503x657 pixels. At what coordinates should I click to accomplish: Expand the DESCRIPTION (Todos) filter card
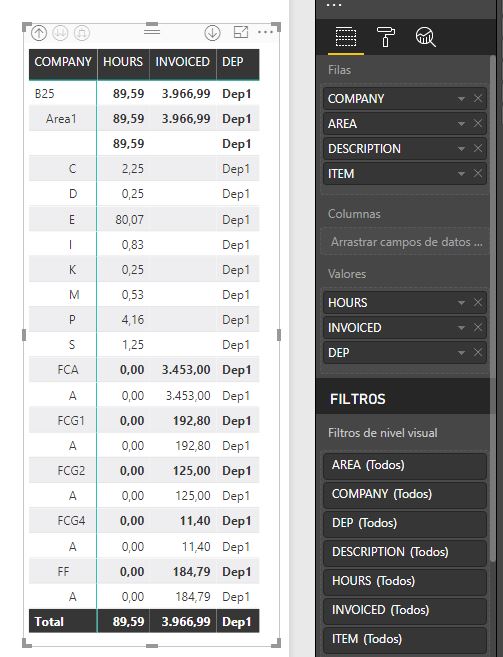[405, 552]
